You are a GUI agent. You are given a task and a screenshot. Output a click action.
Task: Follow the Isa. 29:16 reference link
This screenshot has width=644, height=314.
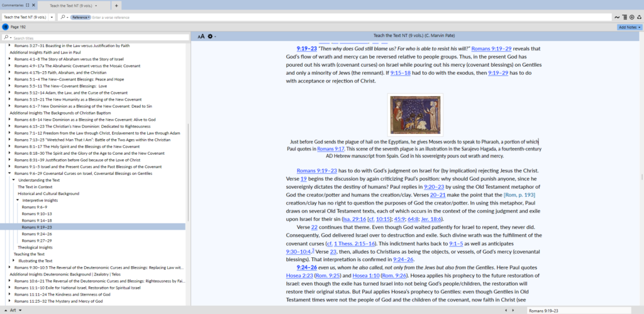pyautogui.click(x=355, y=219)
